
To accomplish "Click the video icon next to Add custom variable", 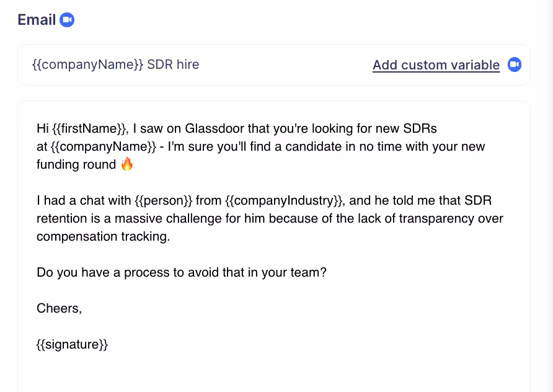I will click(514, 65).
